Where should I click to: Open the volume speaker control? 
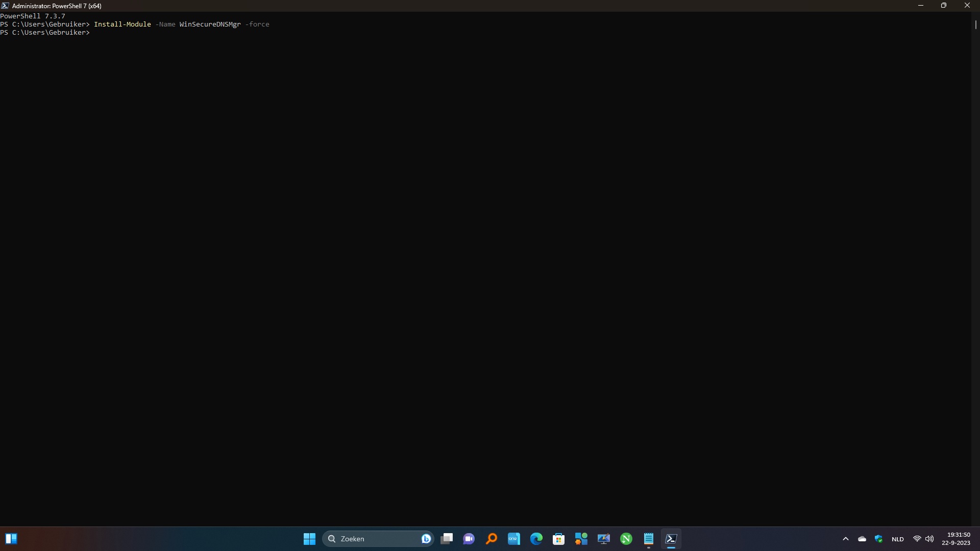click(x=929, y=539)
